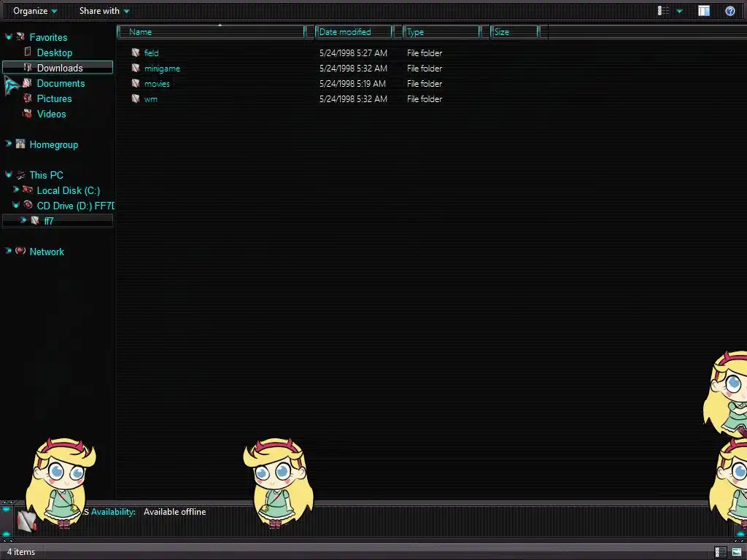Viewport: 747px width, 560px height.
Task: Switch to details view in status bar
Action: pyautogui.click(x=720, y=552)
